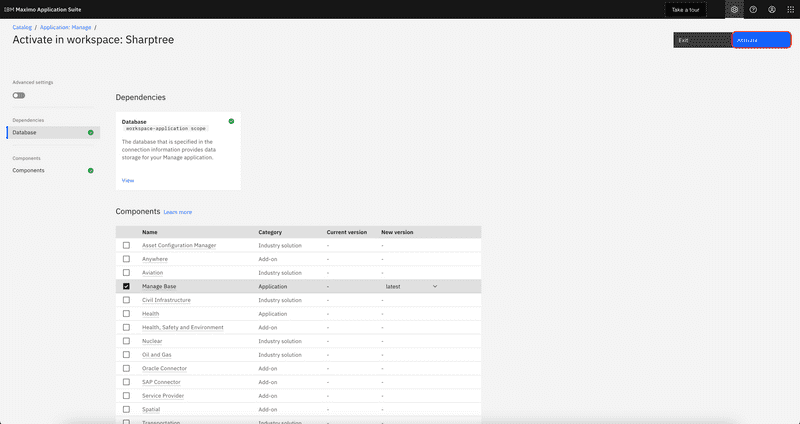Check the Health, Safety and Environment checkbox

pyautogui.click(x=126, y=328)
